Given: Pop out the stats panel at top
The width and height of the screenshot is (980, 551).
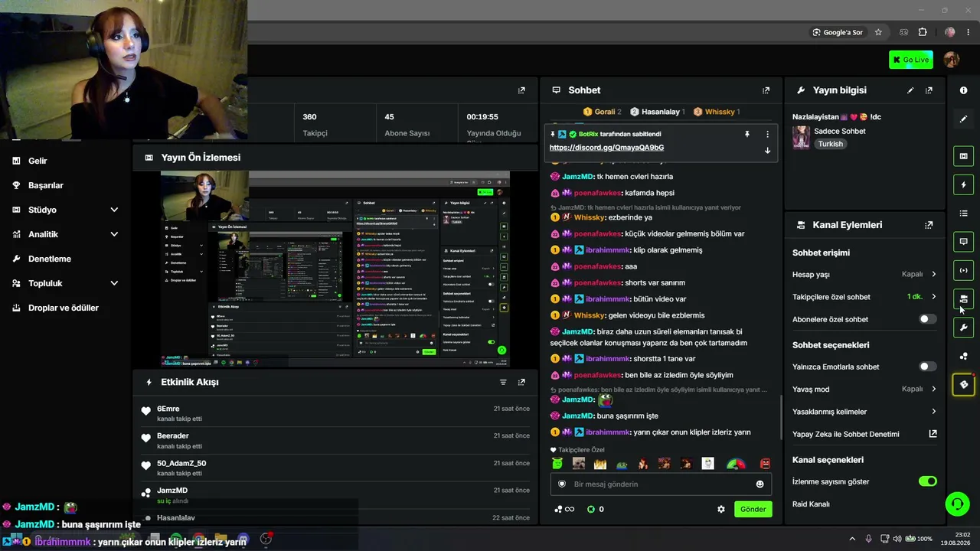Looking at the screenshot, I should 521,90.
